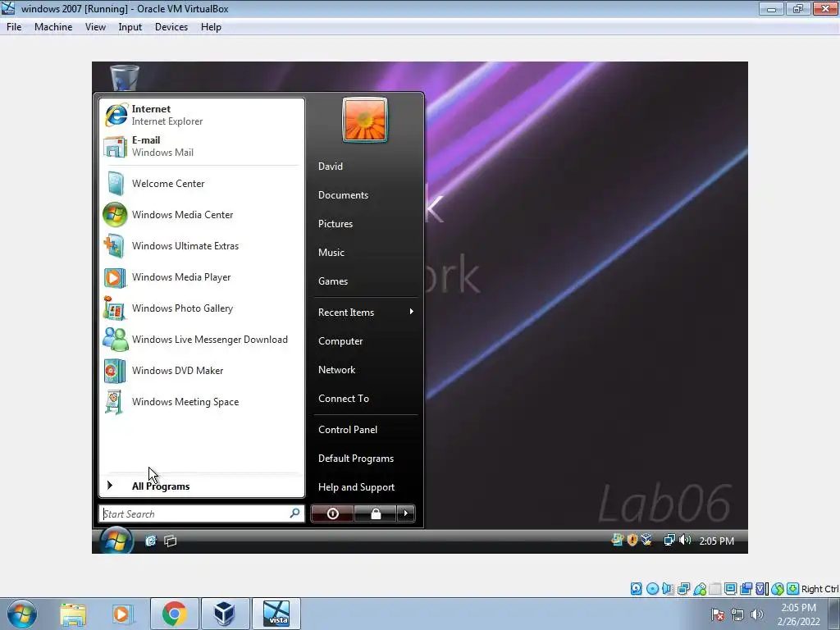840x630 pixels.
Task: Click VirtualBox network status icon
Action: pos(683,589)
